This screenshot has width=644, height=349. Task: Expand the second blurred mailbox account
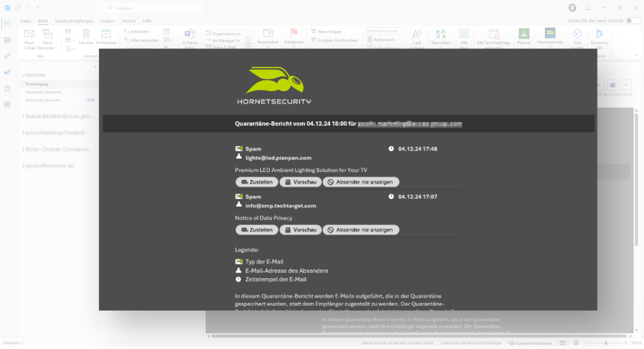(x=23, y=133)
